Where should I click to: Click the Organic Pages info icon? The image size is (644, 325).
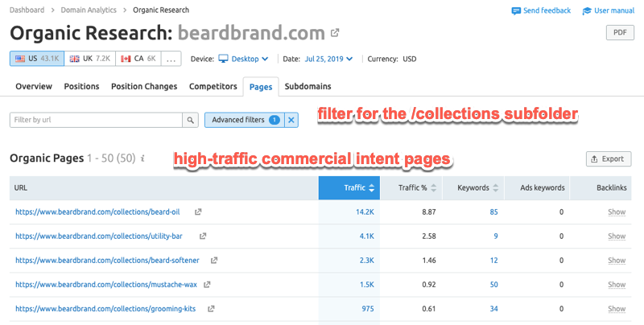142,159
